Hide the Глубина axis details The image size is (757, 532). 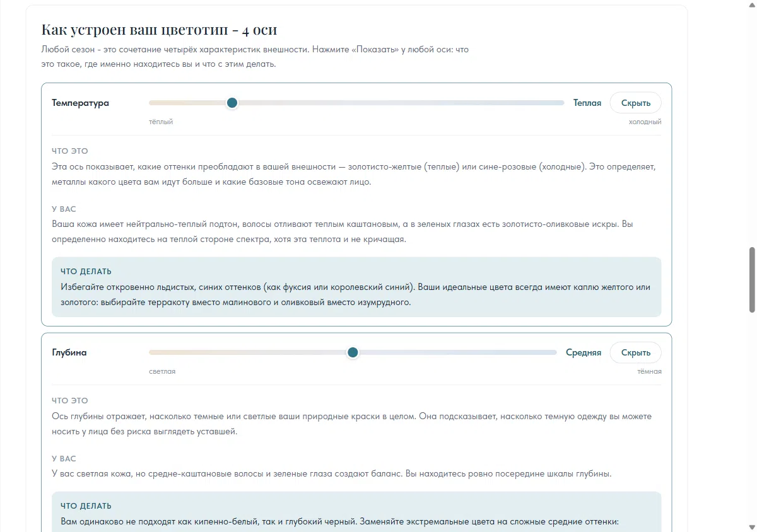pyautogui.click(x=635, y=352)
